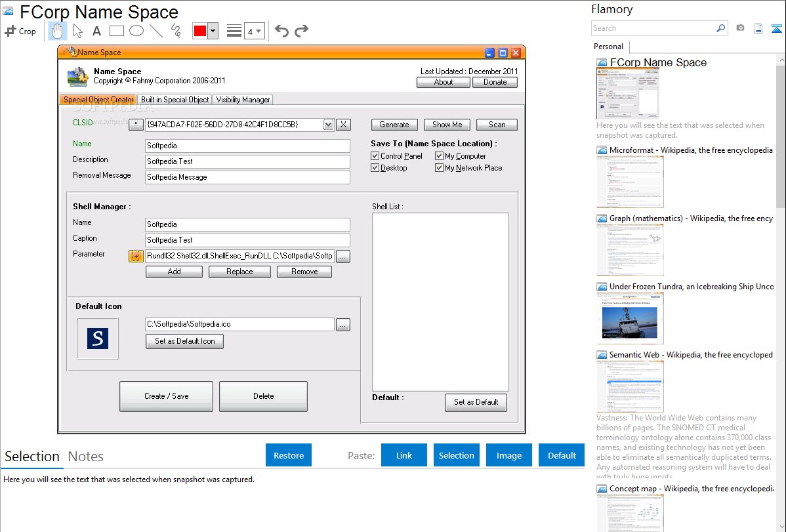786x532 pixels.
Task: Activate the hand pan tool
Action: [x=57, y=31]
